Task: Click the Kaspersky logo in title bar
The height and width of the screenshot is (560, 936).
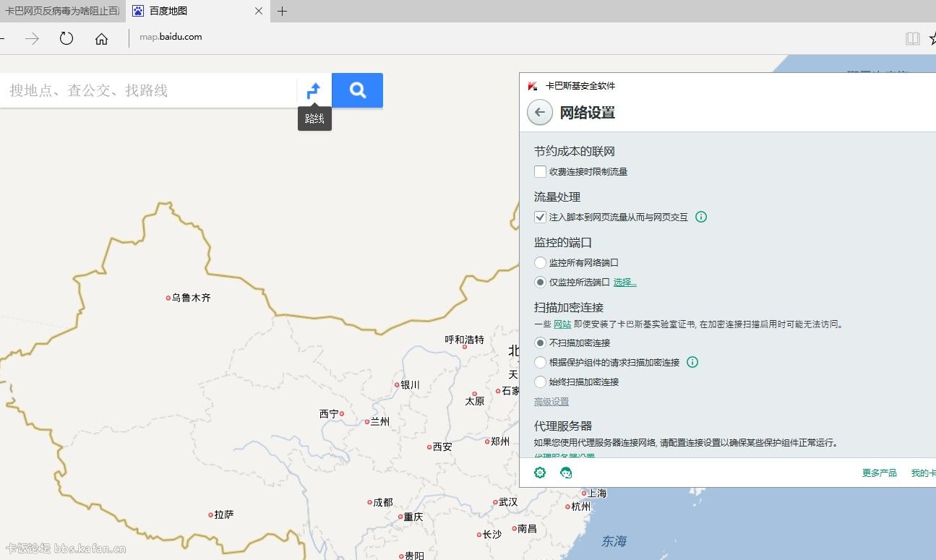Action: [533, 86]
